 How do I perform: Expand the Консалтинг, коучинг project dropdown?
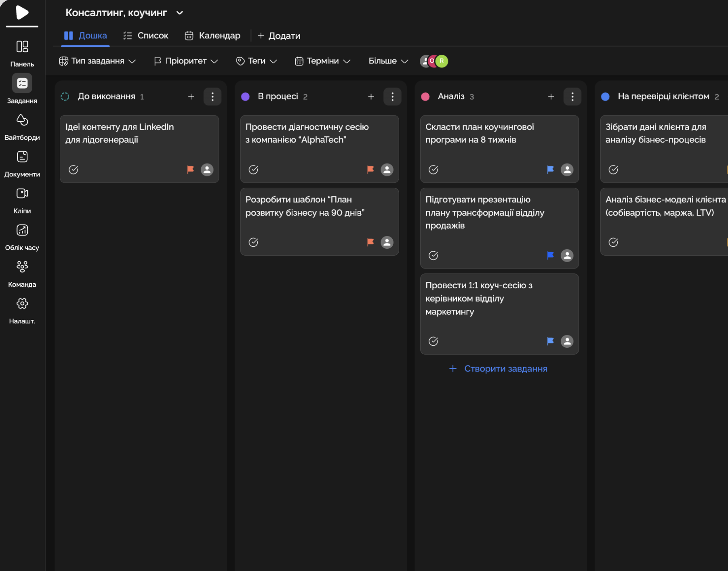(180, 13)
